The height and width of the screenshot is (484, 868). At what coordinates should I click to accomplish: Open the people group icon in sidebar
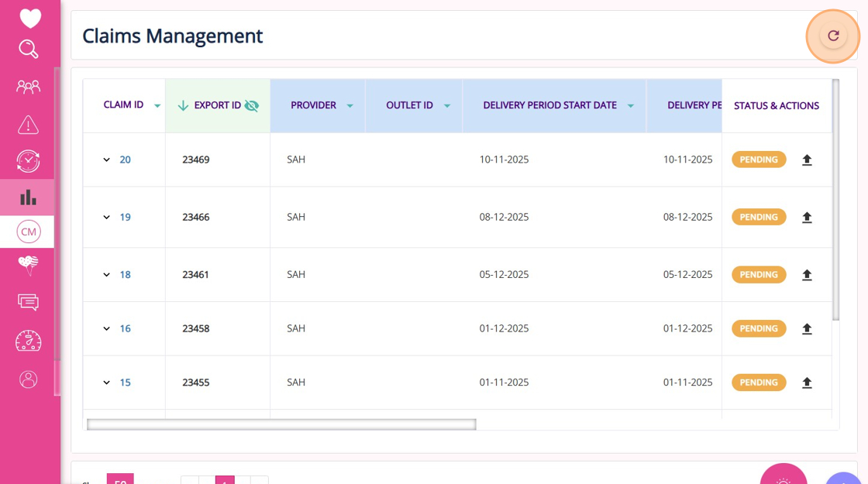tap(29, 87)
